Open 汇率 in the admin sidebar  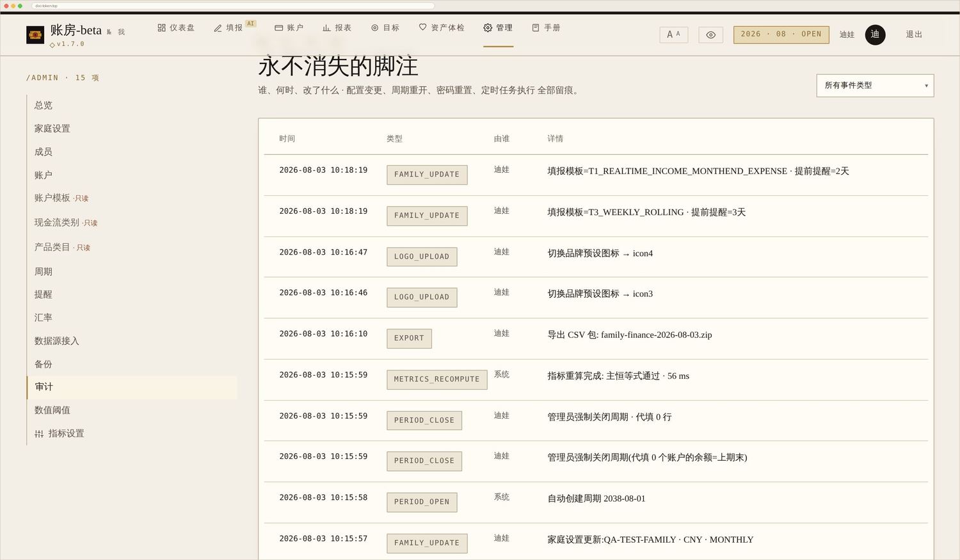click(x=44, y=317)
